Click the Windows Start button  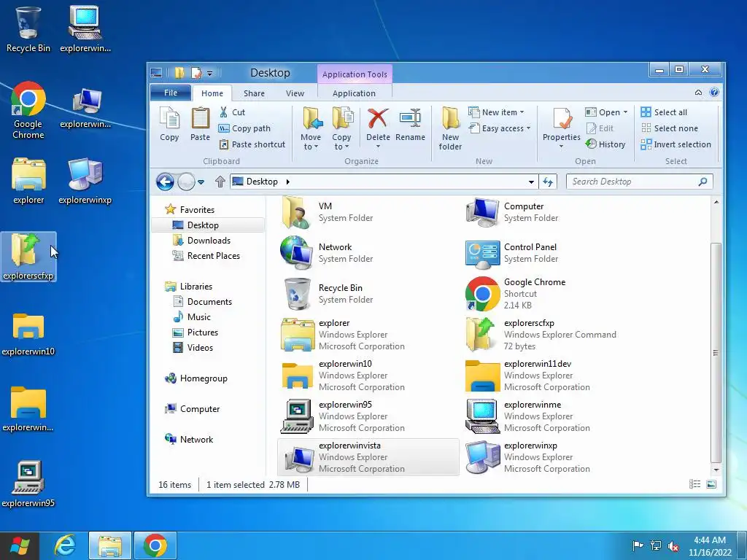(x=20, y=545)
